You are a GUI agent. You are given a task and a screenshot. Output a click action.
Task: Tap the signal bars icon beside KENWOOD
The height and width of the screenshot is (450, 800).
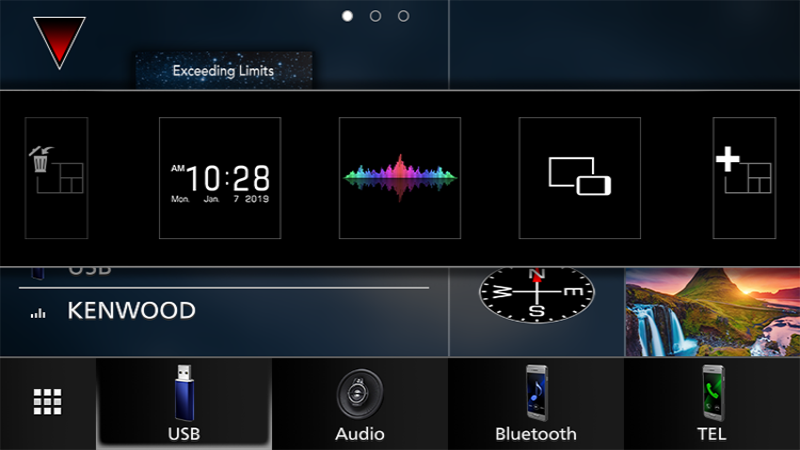pos(39,313)
